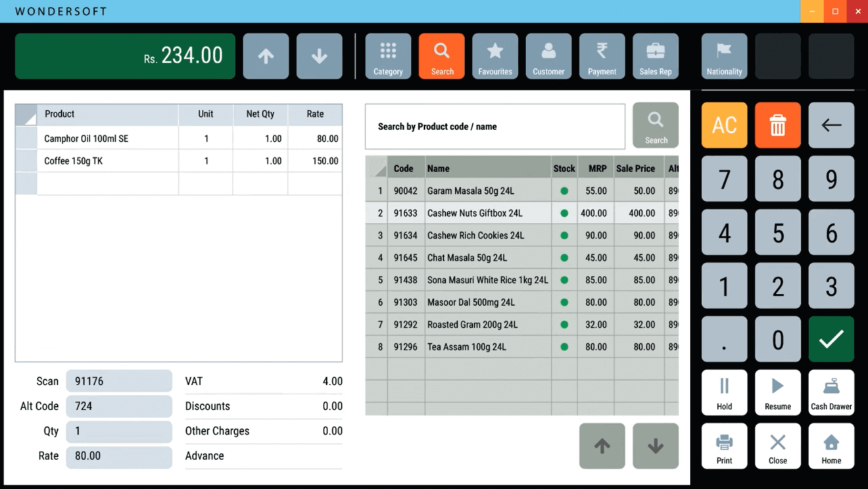
Task: Hold the current transaction
Action: coord(724,392)
